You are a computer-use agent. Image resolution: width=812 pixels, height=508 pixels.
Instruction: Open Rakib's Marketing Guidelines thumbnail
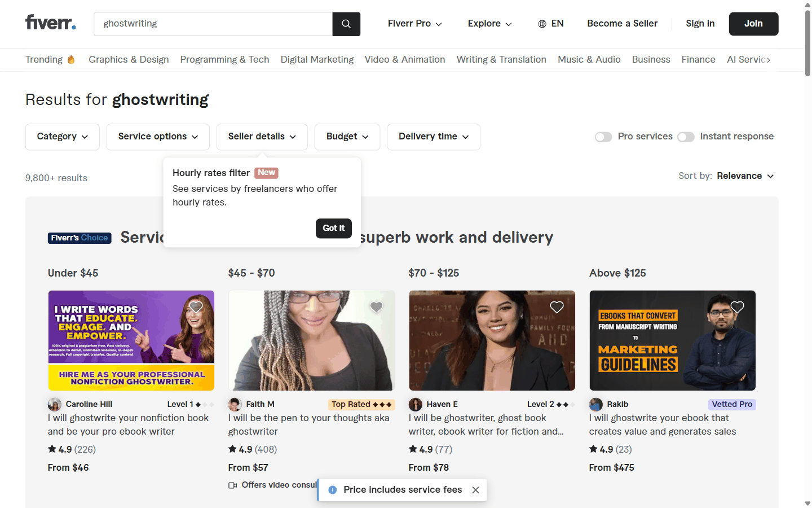coord(673,340)
